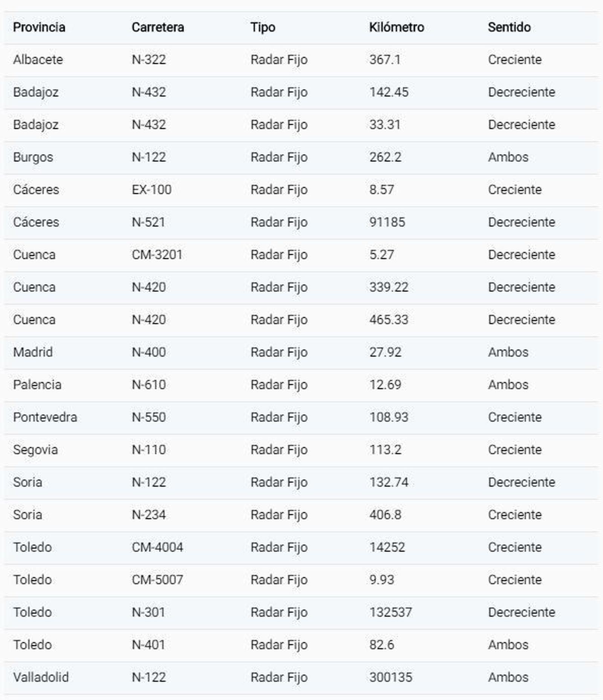The image size is (603, 700).
Task: Select kilometer value 132537
Action: [x=390, y=612]
